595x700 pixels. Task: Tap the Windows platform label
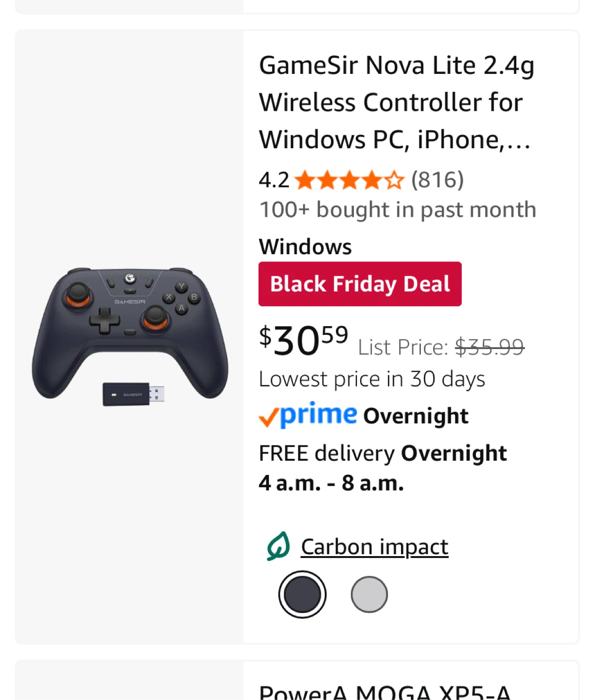(x=305, y=246)
